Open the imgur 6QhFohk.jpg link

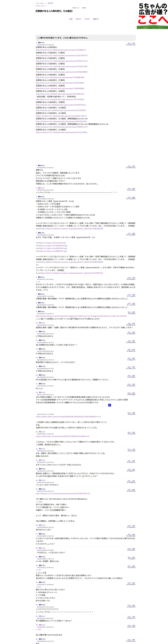pyautogui.click(x=53, y=248)
